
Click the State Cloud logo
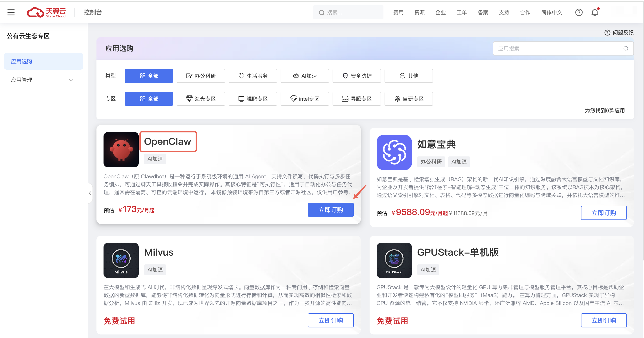point(46,12)
